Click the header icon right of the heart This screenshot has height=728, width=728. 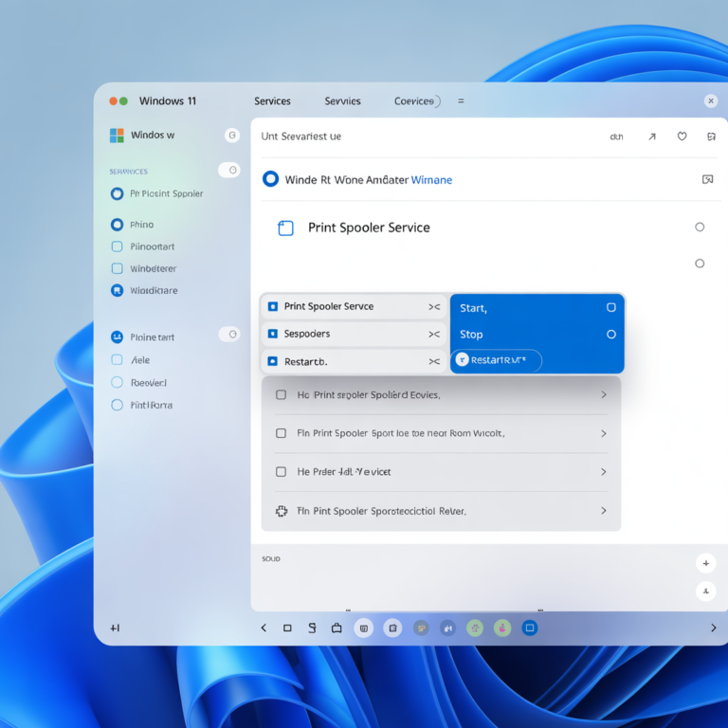tap(711, 136)
